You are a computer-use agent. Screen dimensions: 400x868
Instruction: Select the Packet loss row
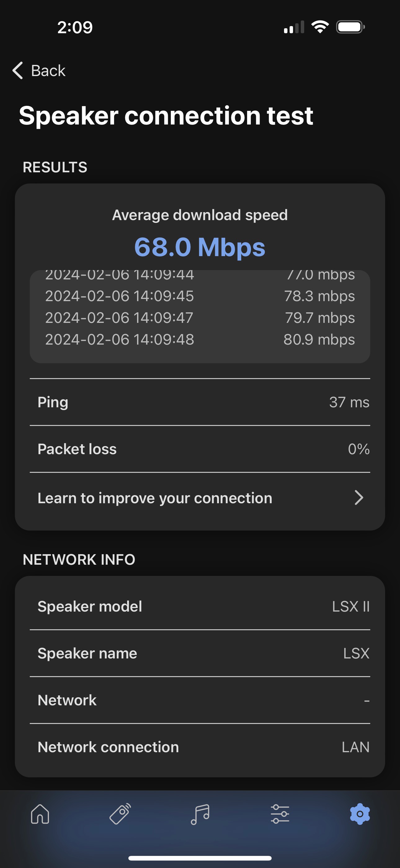tap(200, 449)
